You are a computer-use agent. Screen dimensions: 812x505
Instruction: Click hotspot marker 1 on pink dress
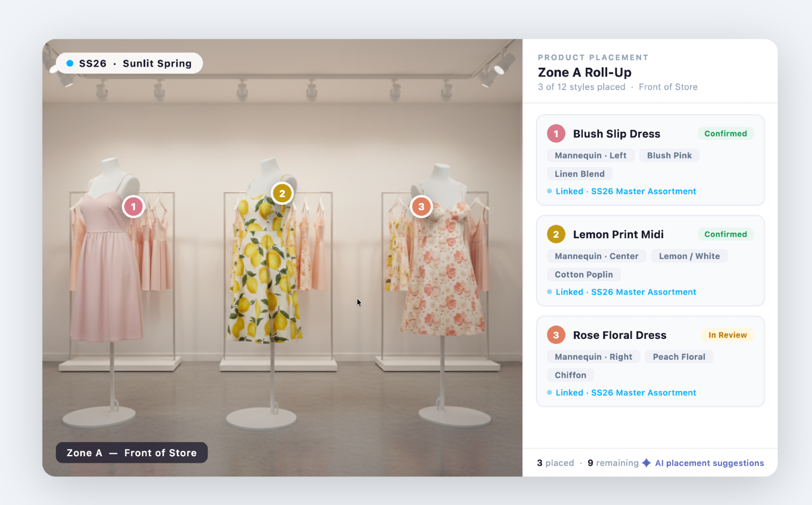[x=133, y=207]
